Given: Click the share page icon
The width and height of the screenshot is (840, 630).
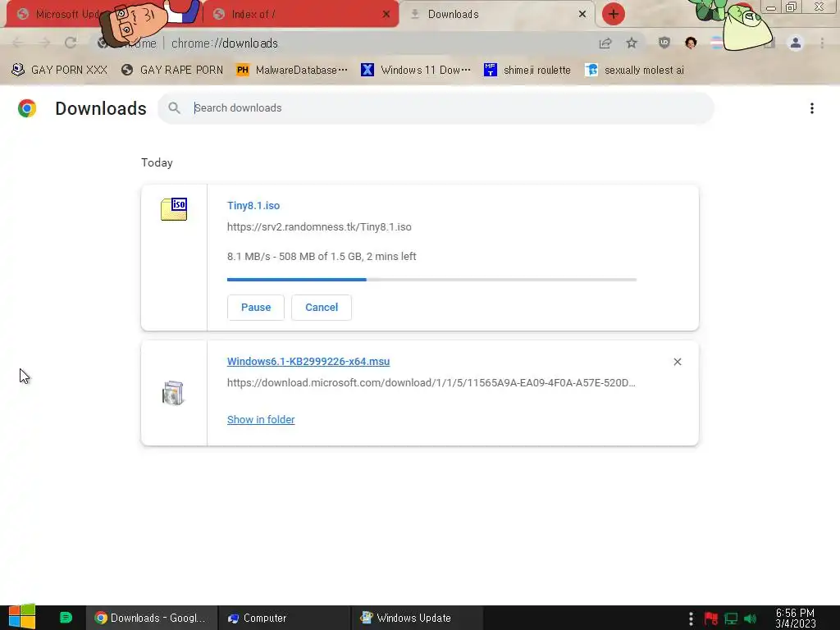Looking at the screenshot, I should pos(605,43).
